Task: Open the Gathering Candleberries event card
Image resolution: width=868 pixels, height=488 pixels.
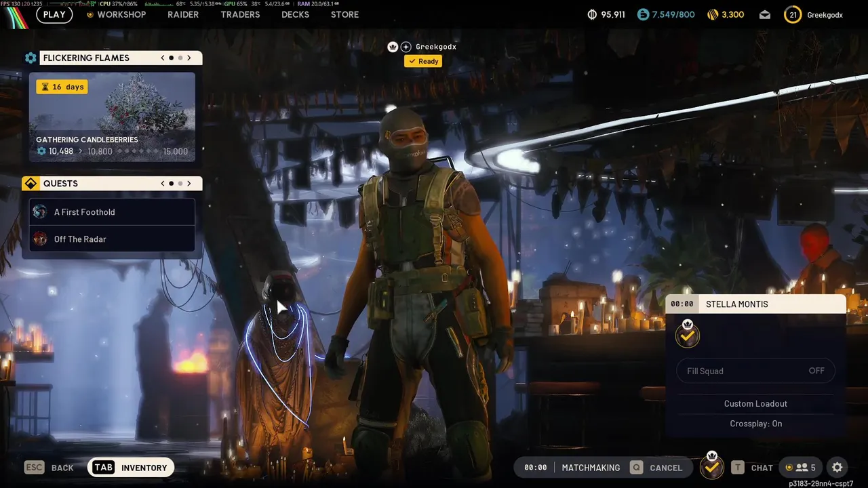Action: pyautogui.click(x=112, y=117)
